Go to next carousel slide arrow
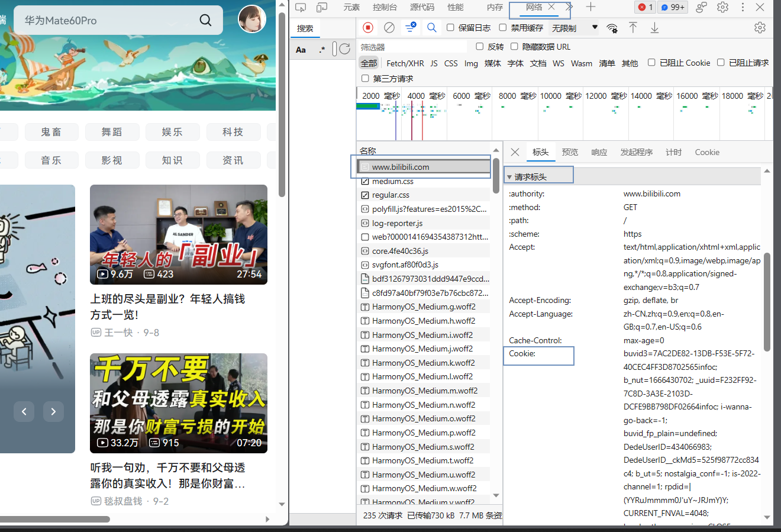This screenshot has height=532, width=781. pos(53,411)
